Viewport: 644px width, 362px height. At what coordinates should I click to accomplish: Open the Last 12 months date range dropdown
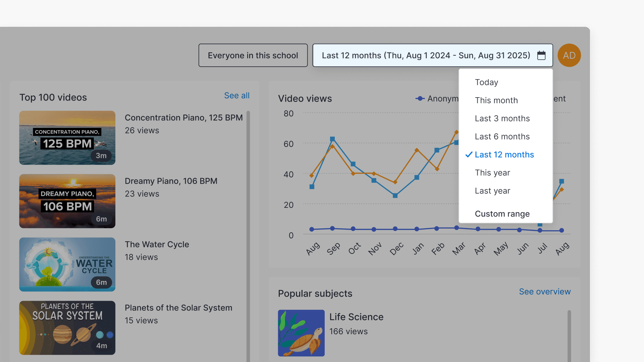(x=433, y=55)
